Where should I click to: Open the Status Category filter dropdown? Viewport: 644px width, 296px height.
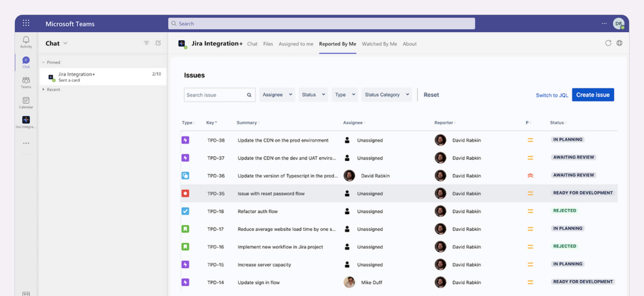tap(386, 95)
